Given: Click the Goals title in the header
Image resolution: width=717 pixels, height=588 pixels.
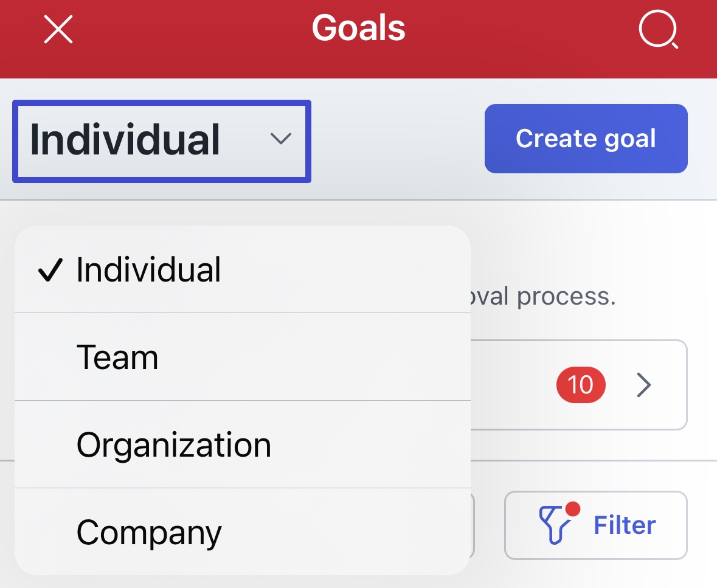Looking at the screenshot, I should point(358,29).
